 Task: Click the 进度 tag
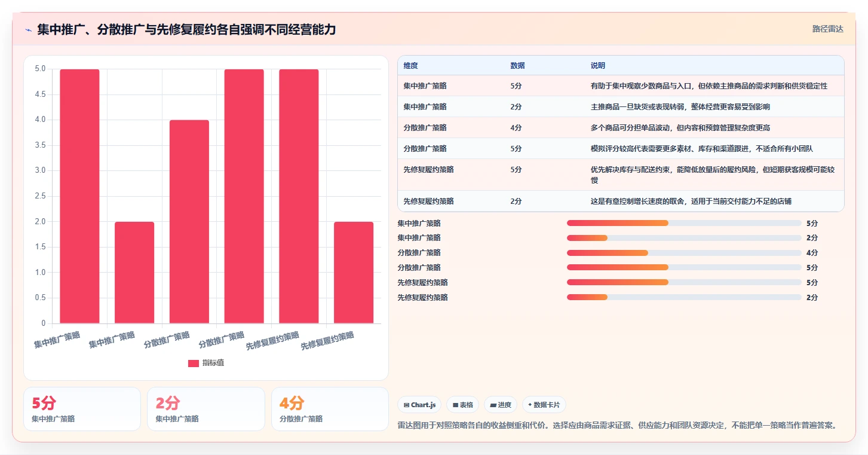coord(501,405)
